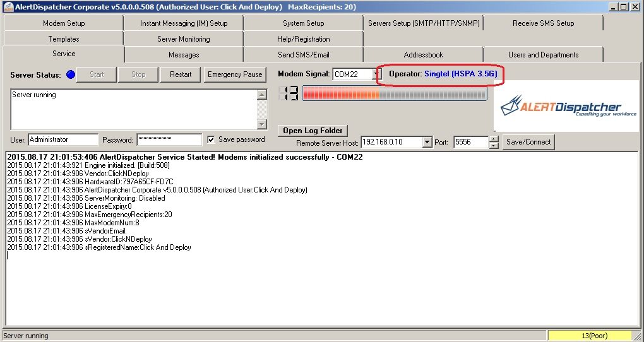Click the AlertDispatcher title bar app icon
The image size is (644, 342).
point(8,7)
